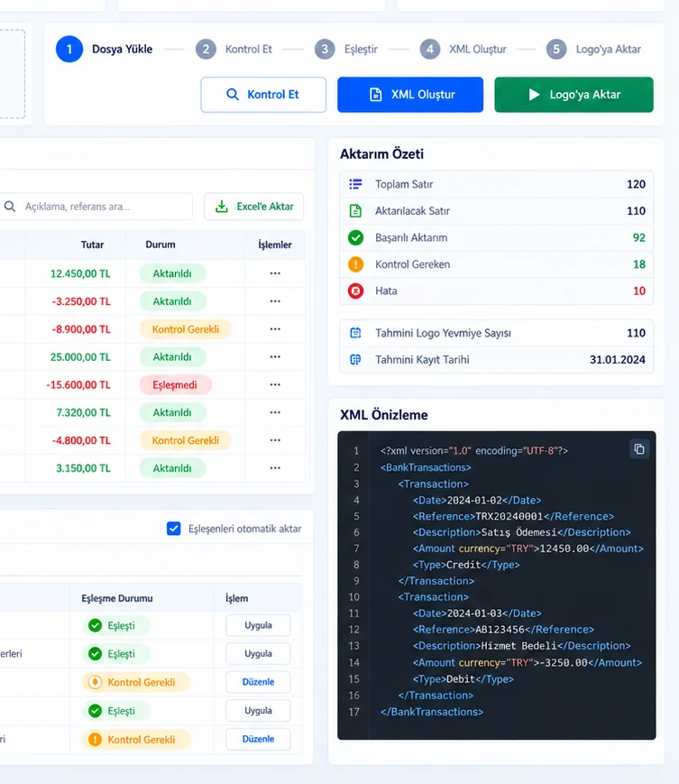Image resolution: width=679 pixels, height=784 pixels.
Task: Go to step 3 Eşleştir
Action: point(346,49)
